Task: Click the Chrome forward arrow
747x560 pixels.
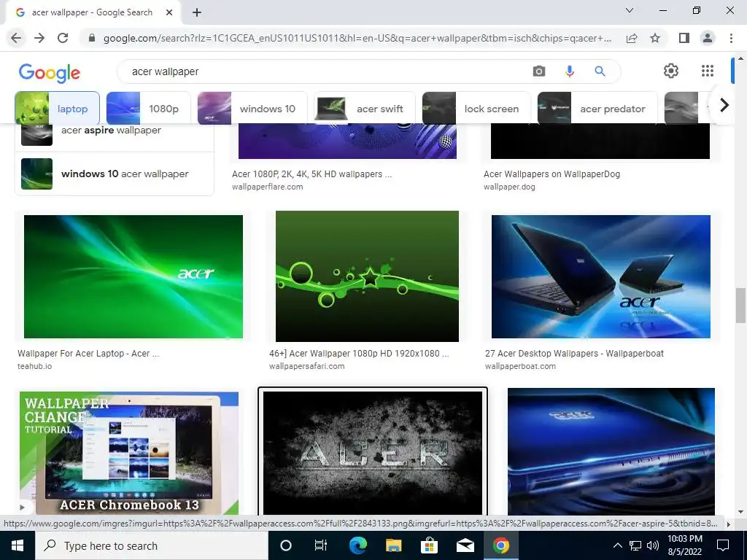Action: point(39,38)
